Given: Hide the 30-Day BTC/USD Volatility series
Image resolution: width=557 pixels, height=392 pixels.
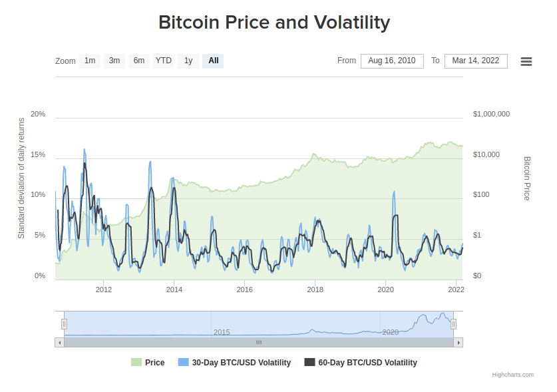Looking at the screenshot, I should pos(242,363).
